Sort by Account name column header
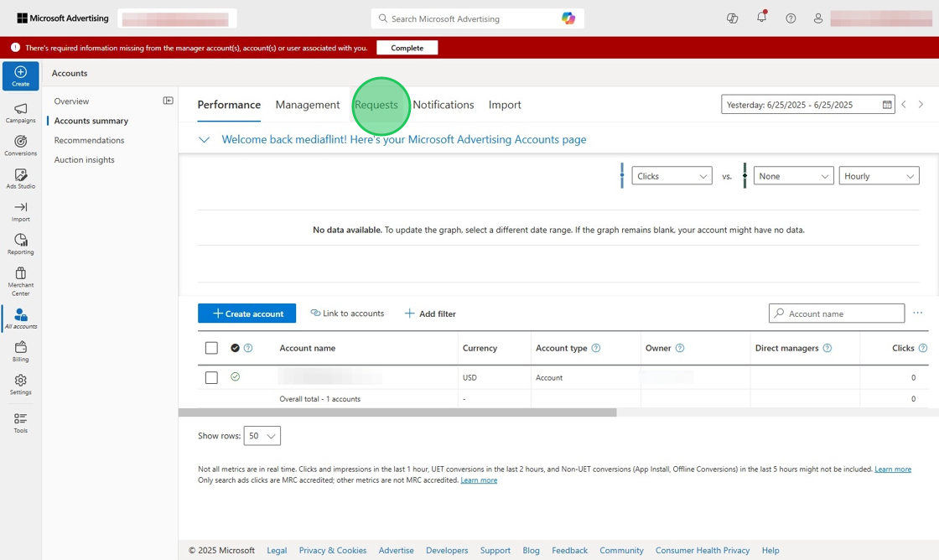The height and width of the screenshot is (560, 939). coord(307,348)
